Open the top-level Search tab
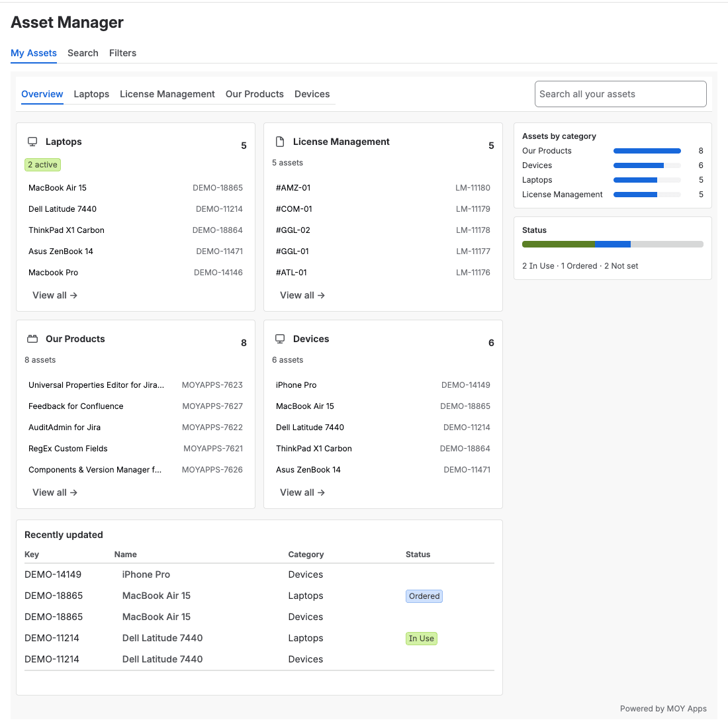 [83, 53]
